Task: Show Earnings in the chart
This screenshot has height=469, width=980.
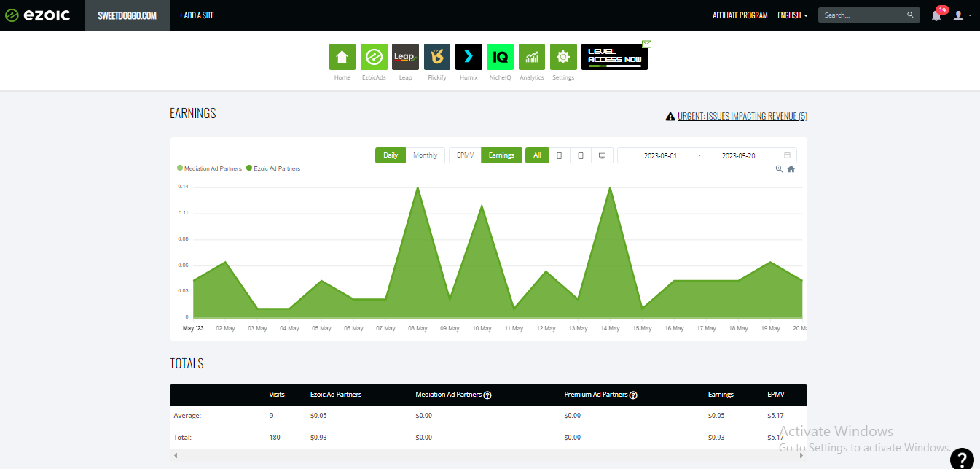Action: (x=501, y=155)
